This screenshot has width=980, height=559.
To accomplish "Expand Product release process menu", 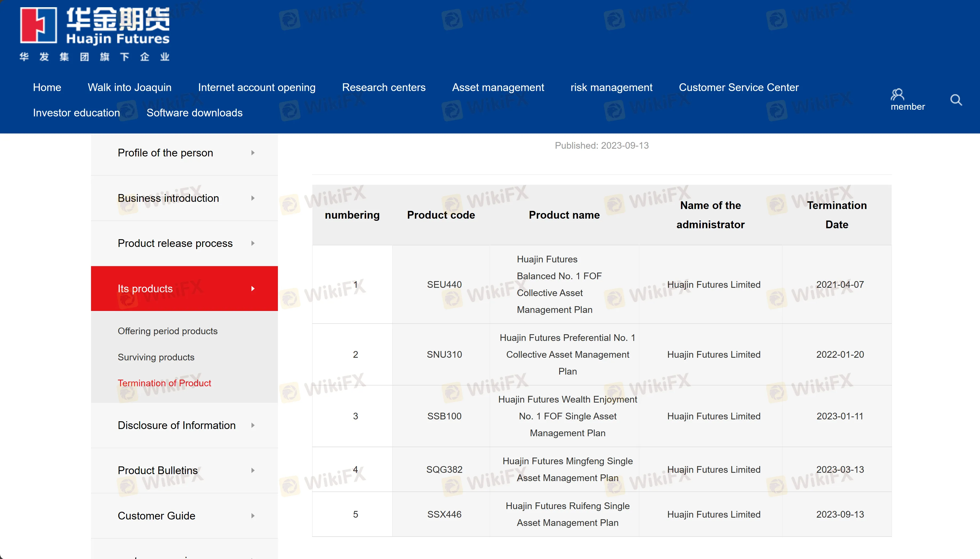I will [253, 243].
